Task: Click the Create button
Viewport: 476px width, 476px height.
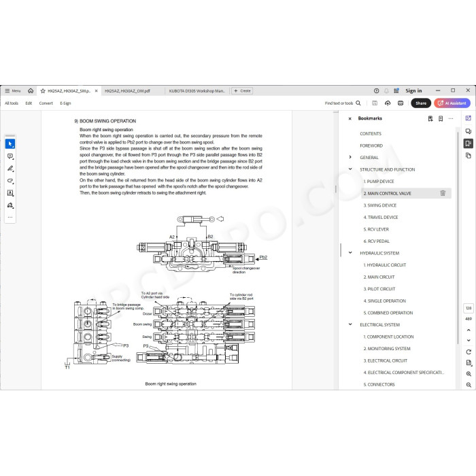Action: 242,90
